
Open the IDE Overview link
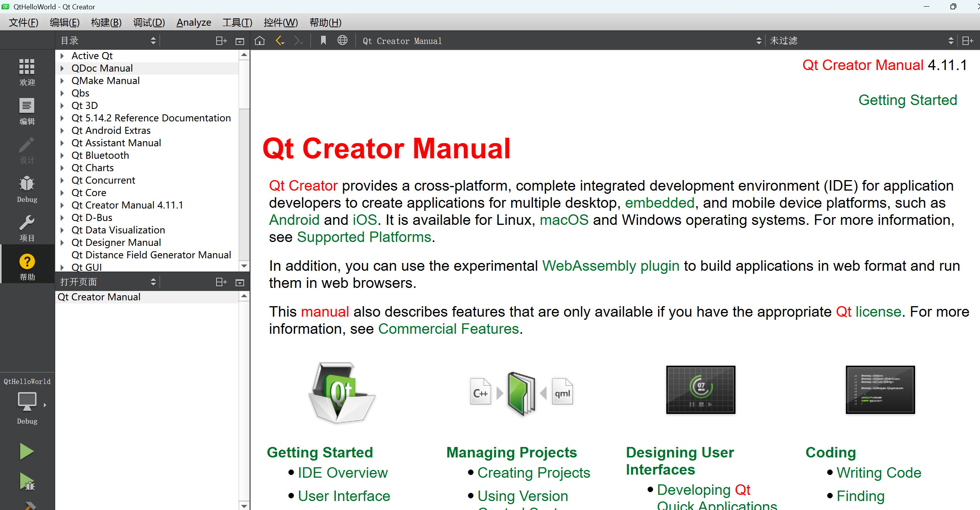coord(343,473)
